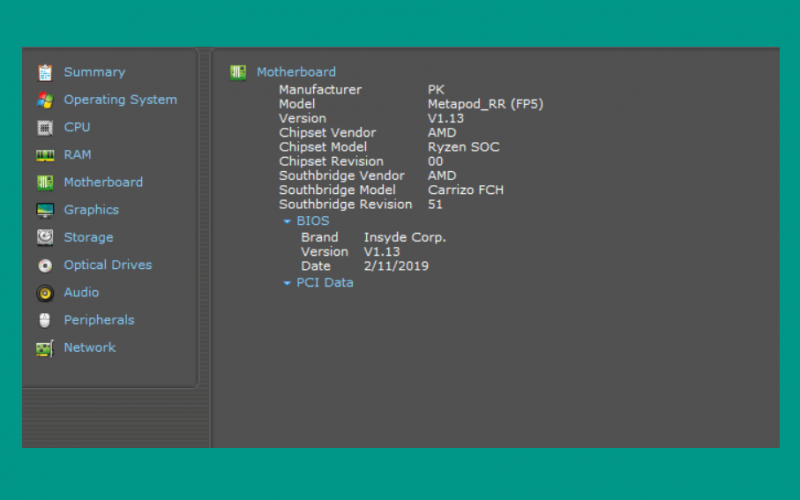Click the Graphics monitor icon
The height and width of the screenshot is (500, 800).
tap(45, 210)
